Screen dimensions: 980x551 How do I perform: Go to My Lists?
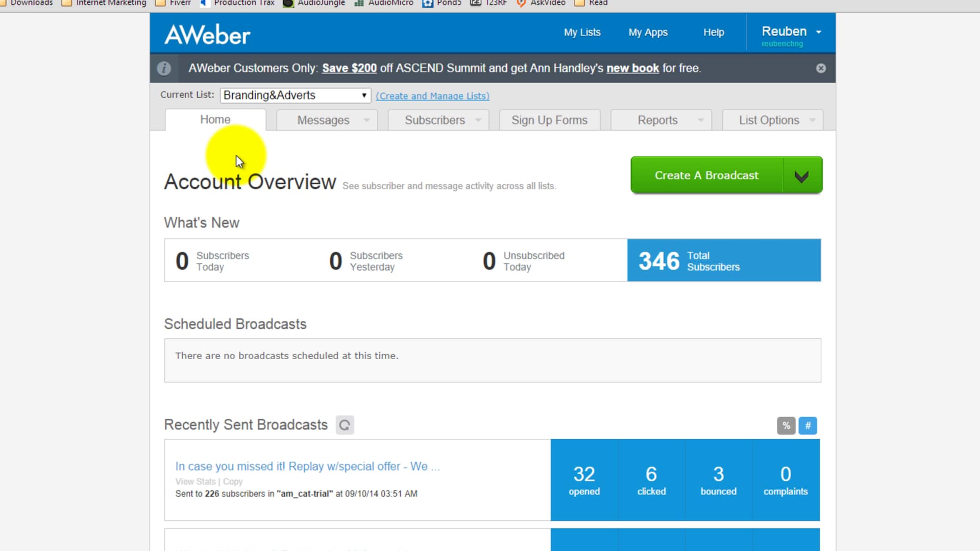click(x=582, y=32)
